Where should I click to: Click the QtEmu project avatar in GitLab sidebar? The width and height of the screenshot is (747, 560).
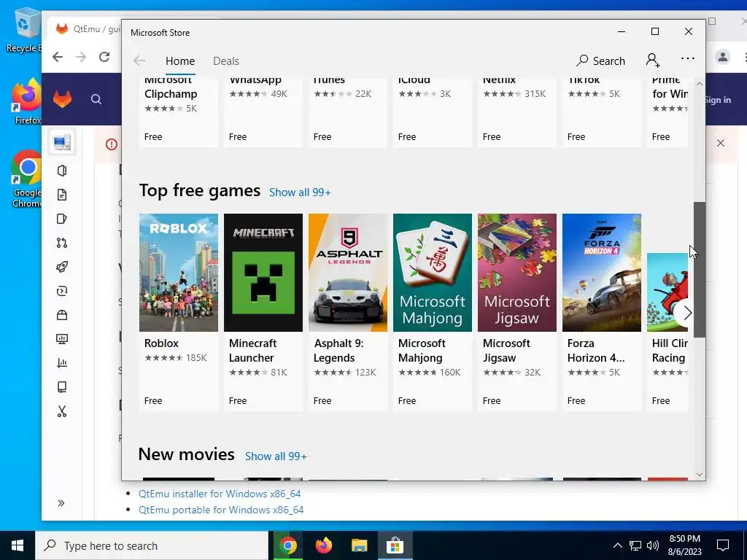pos(62,142)
